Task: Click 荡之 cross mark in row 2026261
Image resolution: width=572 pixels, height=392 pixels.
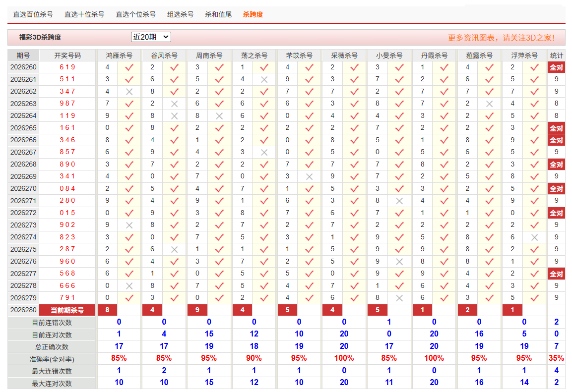Action: click(264, 79)
